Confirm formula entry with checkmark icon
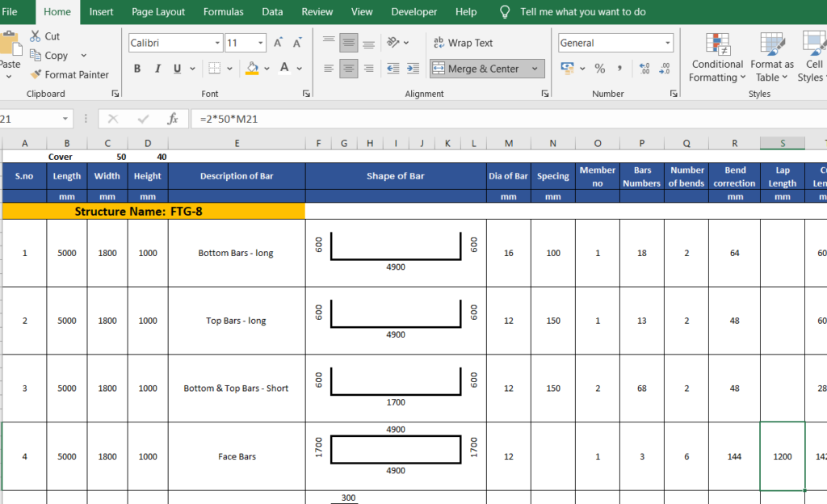This screenshot has height=504, width=827. pyautogui.click(x=143, y=119)
